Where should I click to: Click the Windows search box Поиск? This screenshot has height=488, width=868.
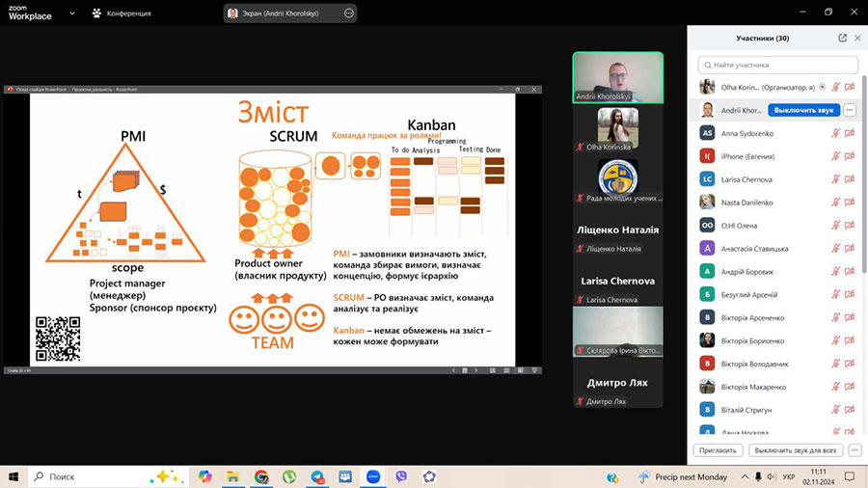click(108, 476)
